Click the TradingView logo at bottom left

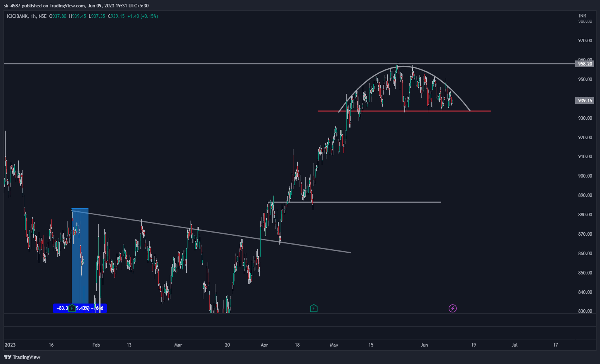click(x=22, y=357)
